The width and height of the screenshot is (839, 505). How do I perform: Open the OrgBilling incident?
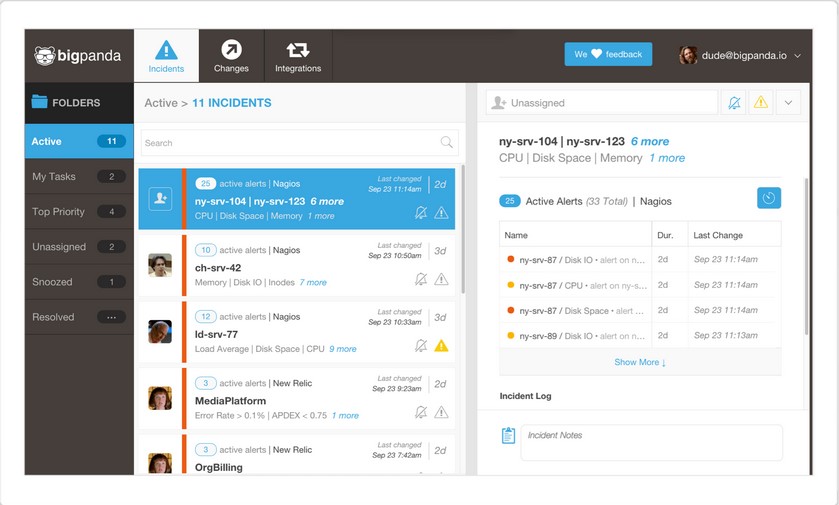(x=296, y=454)
